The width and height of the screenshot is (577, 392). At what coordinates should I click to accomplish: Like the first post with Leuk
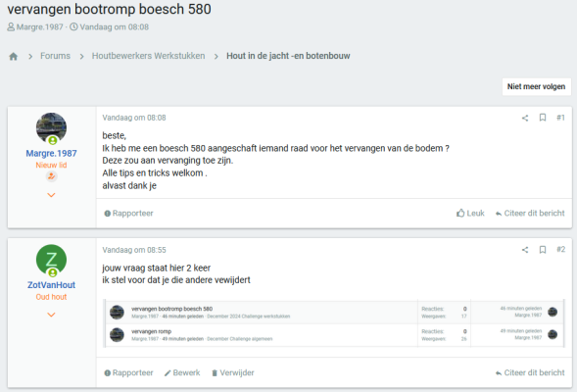470,213
